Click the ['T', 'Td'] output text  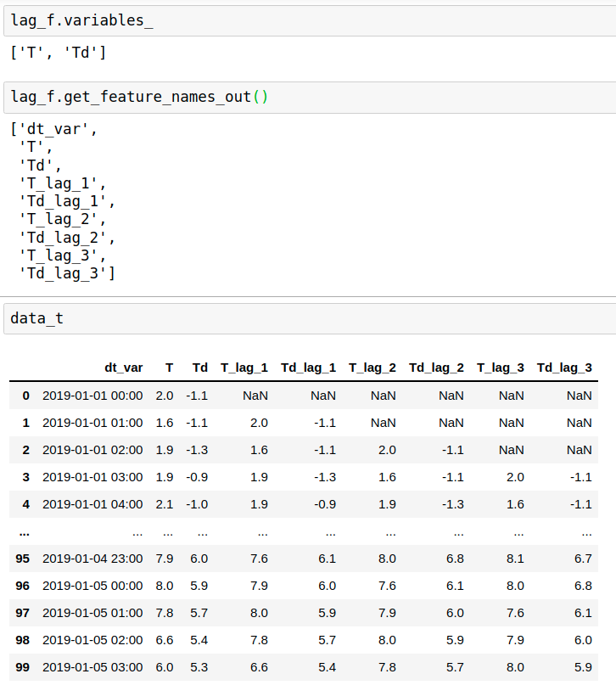tap(59, 53)
